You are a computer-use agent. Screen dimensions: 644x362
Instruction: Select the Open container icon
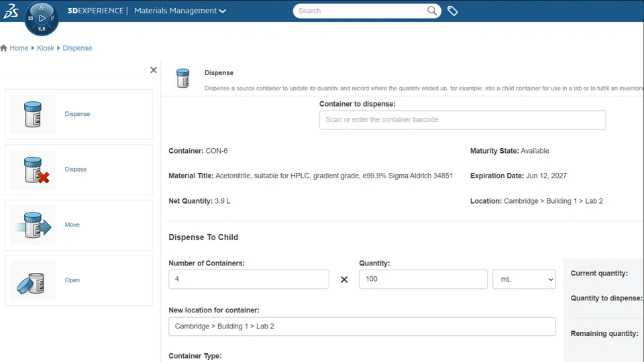(x=30, y=283)
